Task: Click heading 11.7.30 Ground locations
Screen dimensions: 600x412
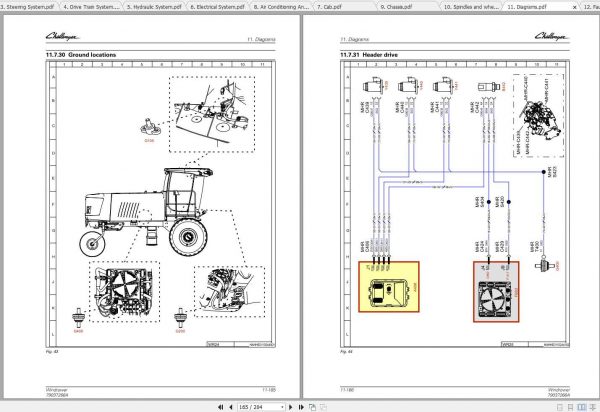Action: tap(81, 55)
